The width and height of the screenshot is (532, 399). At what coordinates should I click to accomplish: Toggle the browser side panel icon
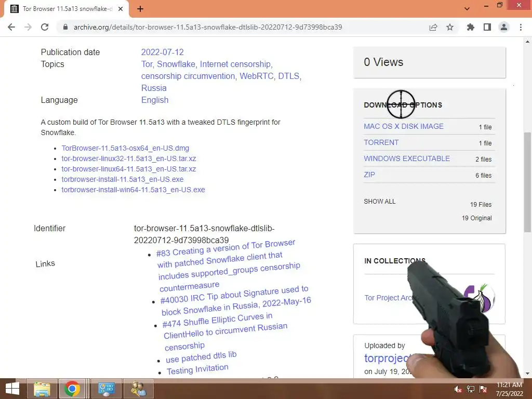click(x=487, y=27)
